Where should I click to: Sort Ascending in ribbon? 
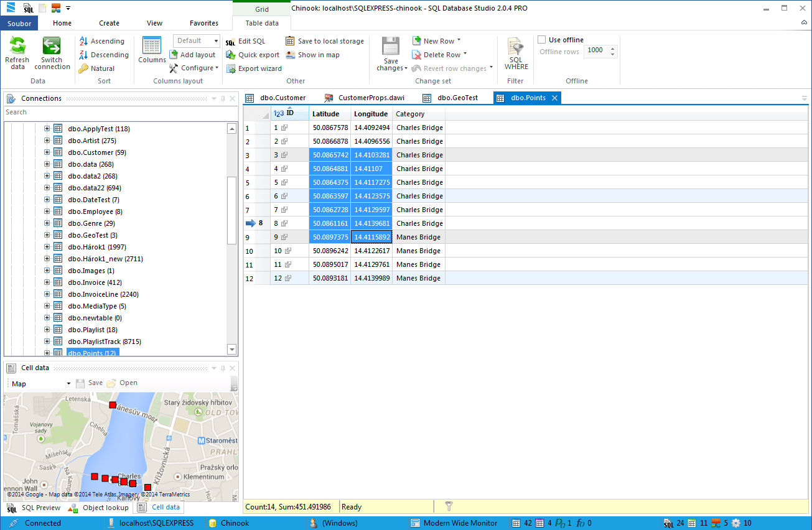coord(101,41)
